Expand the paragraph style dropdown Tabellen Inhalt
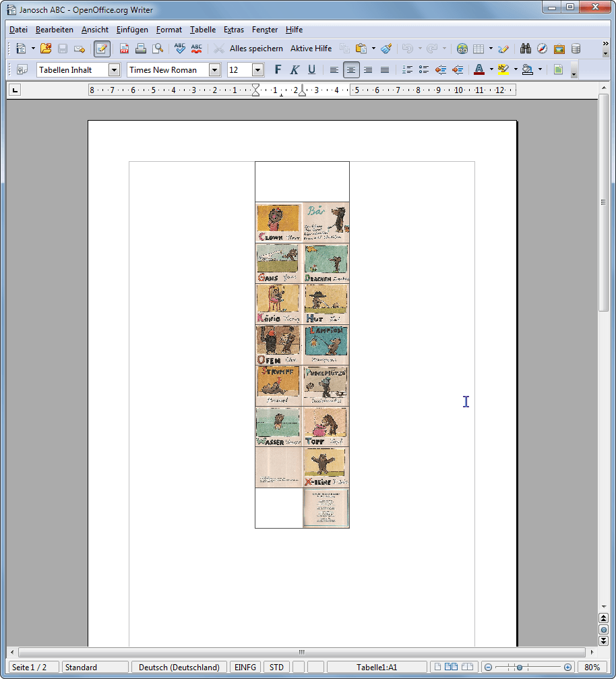Viewport: 616px width, 679px height. [x=114, y=69]
